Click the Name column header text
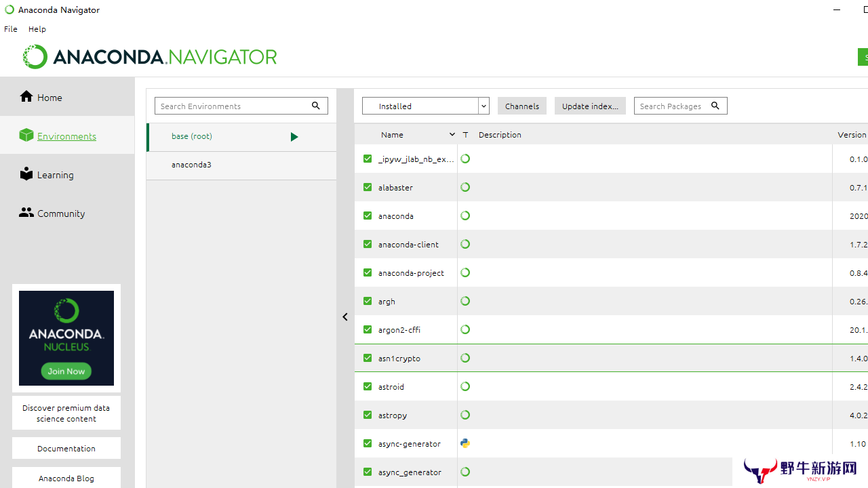 click(x=392, y=135)
